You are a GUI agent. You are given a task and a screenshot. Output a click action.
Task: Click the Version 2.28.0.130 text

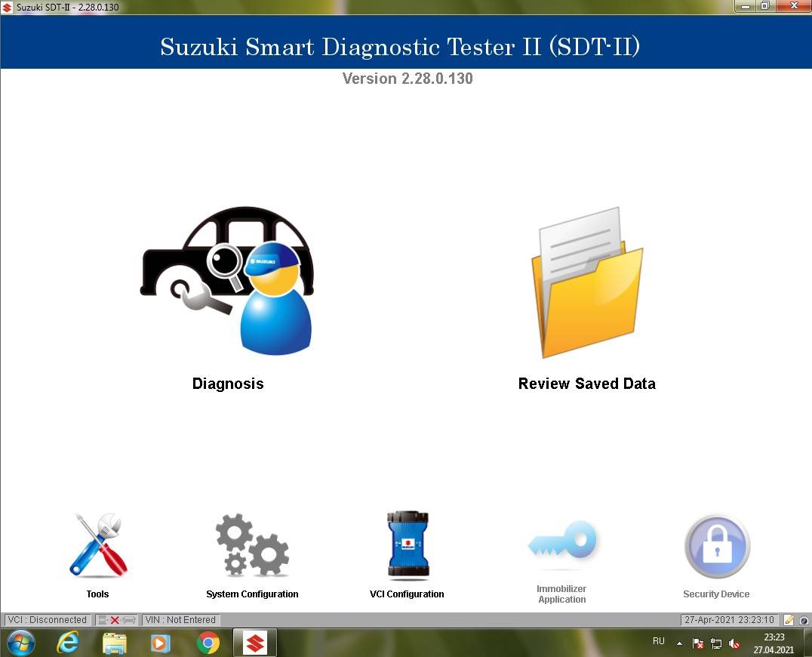pos(408,79)
